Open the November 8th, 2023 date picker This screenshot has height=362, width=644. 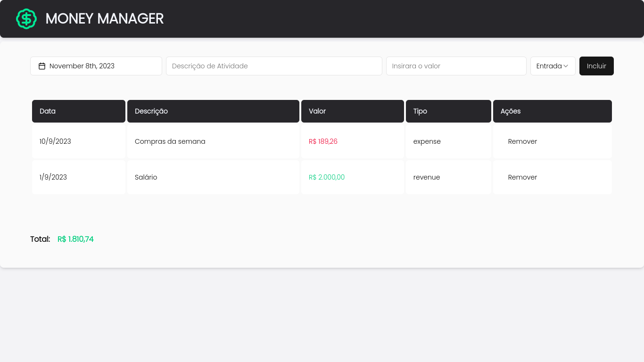click(x=96, y=66)
